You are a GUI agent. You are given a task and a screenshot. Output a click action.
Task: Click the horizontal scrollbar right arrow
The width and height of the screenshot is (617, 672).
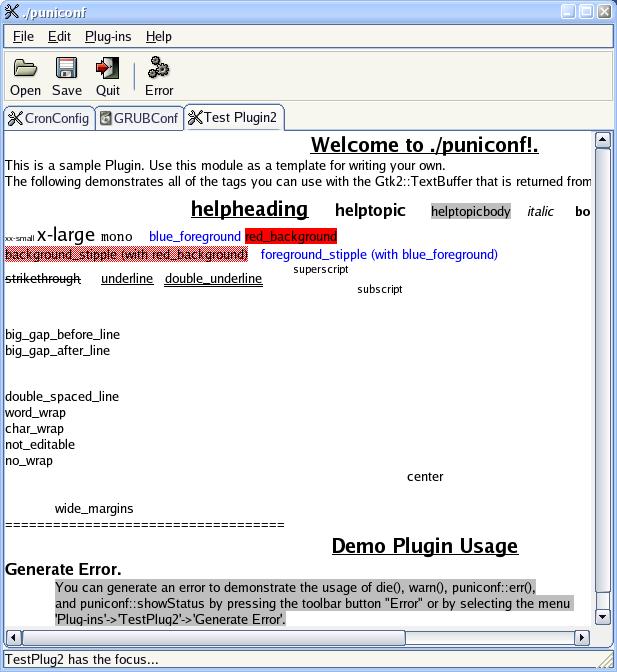(x=581, y=638)
